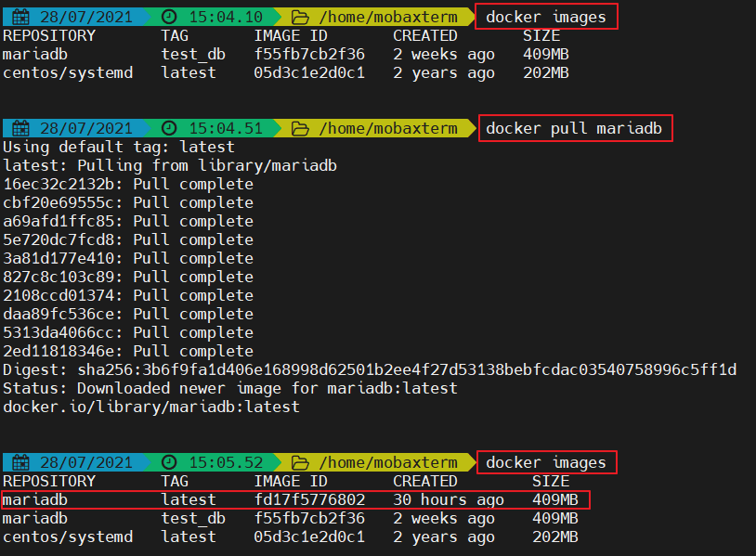Screen dimensions: 756x556
Task: Click layer 827c8c103c89 Pull complete line
Action: tap(128, 277)
